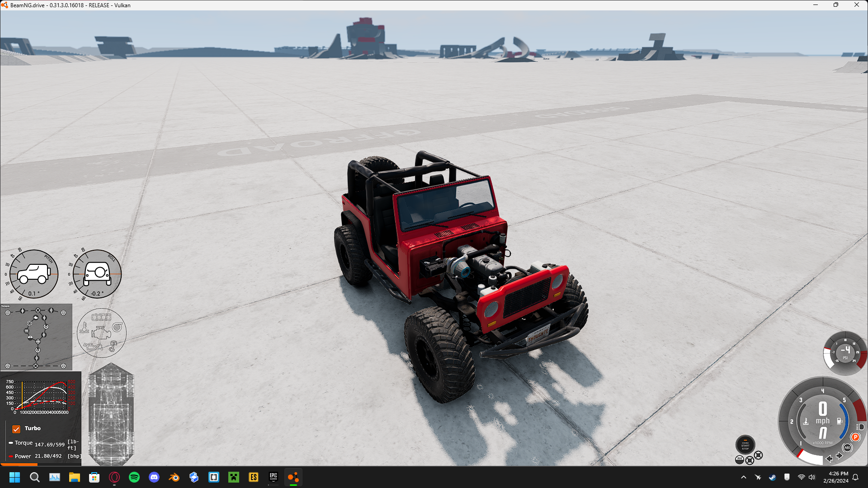This screenshot has height=488, width=868.
Task: Open Blender from the taskbar
Action: click(174, 477)
